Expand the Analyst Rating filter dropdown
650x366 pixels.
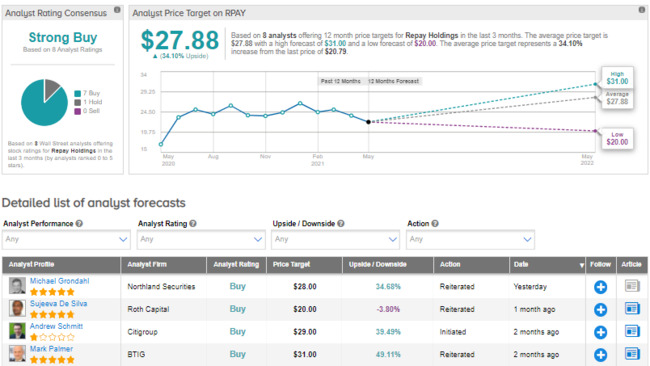(201, 240)
